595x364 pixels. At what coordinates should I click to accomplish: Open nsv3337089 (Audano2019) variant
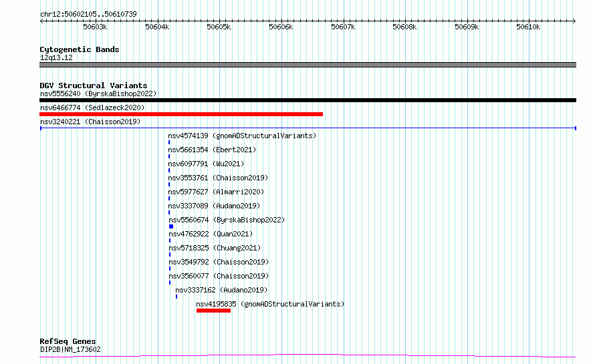214,206
